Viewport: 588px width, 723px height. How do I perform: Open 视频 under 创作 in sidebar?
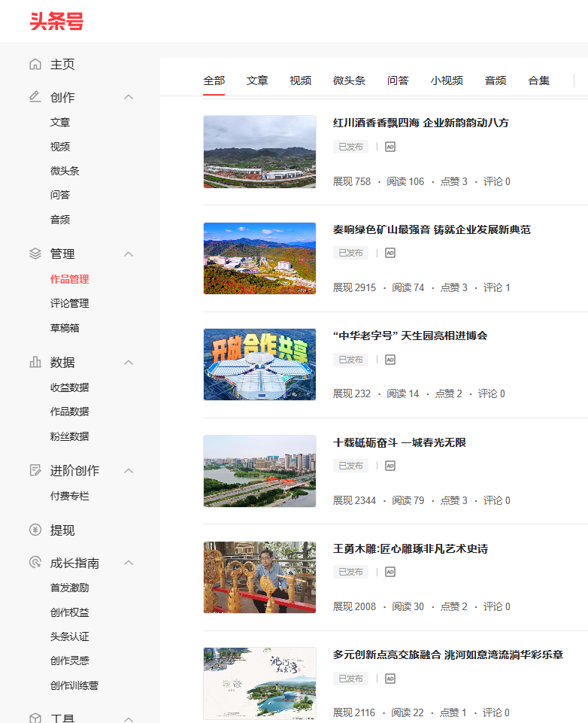coord(60,147)
